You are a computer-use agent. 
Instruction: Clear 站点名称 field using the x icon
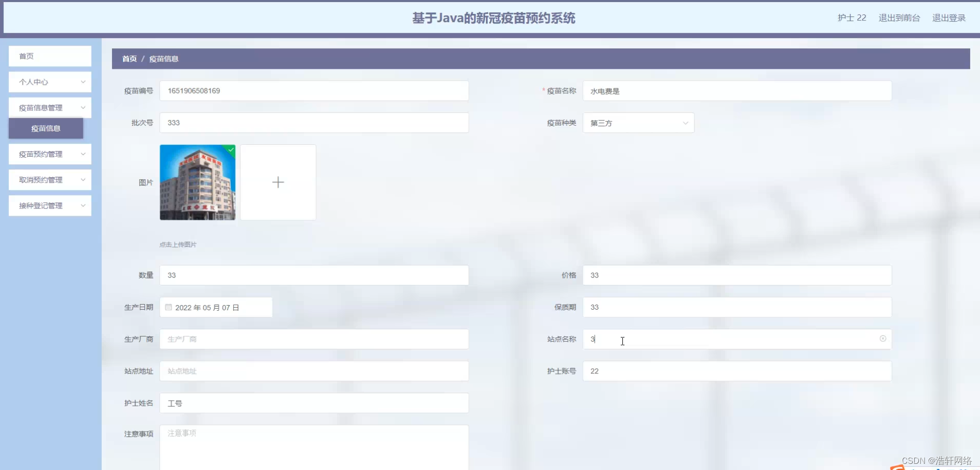(x=883, y=339)
